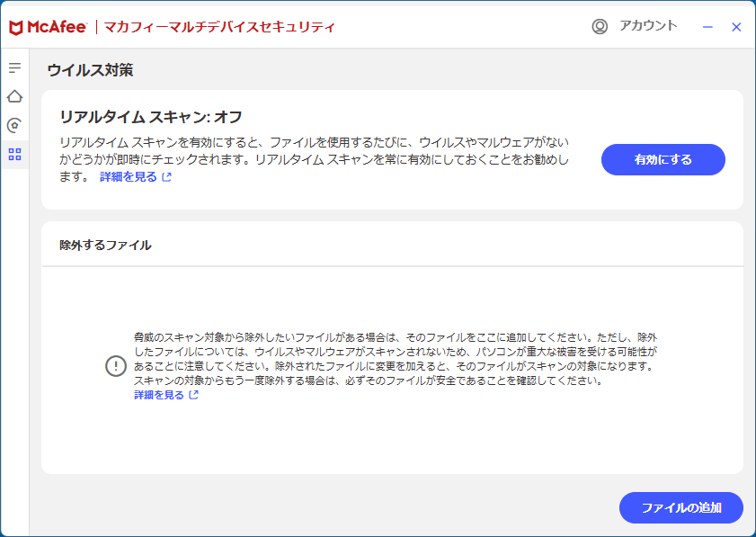Click the アカウント label
This screenshot has height=537, width=756.
point(648,25)
